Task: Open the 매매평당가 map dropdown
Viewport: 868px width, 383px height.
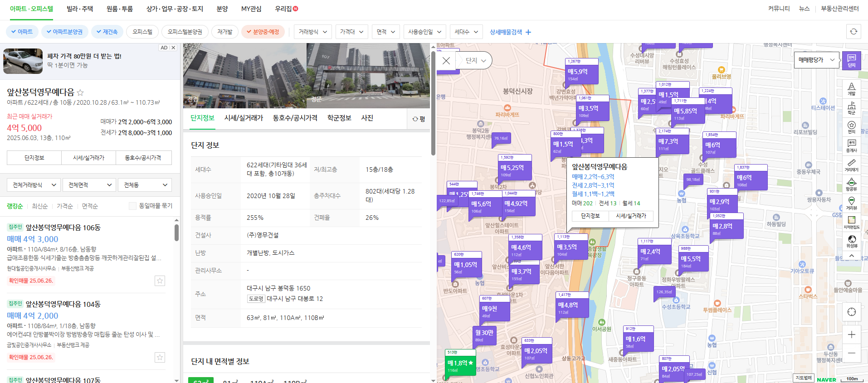Action: (x=816, y=60)
